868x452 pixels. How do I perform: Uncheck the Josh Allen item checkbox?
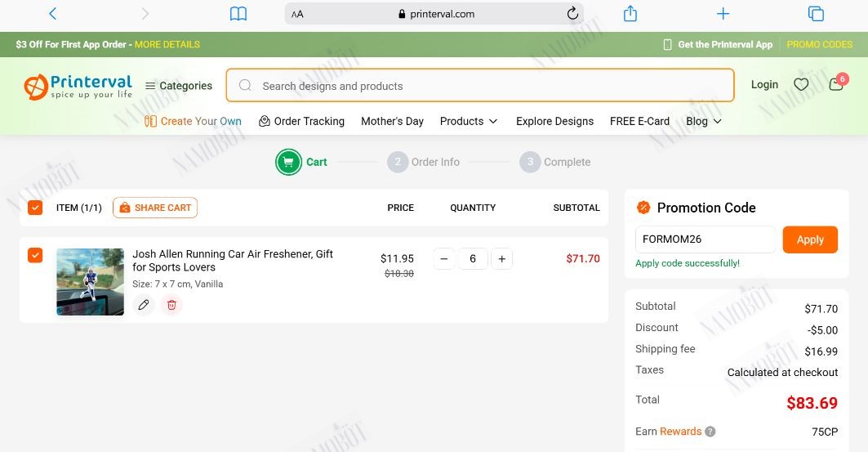pos(35,255)
